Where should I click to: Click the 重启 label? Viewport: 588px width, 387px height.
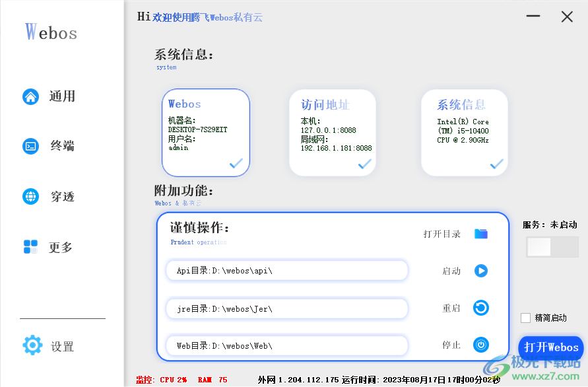[451, 308]
